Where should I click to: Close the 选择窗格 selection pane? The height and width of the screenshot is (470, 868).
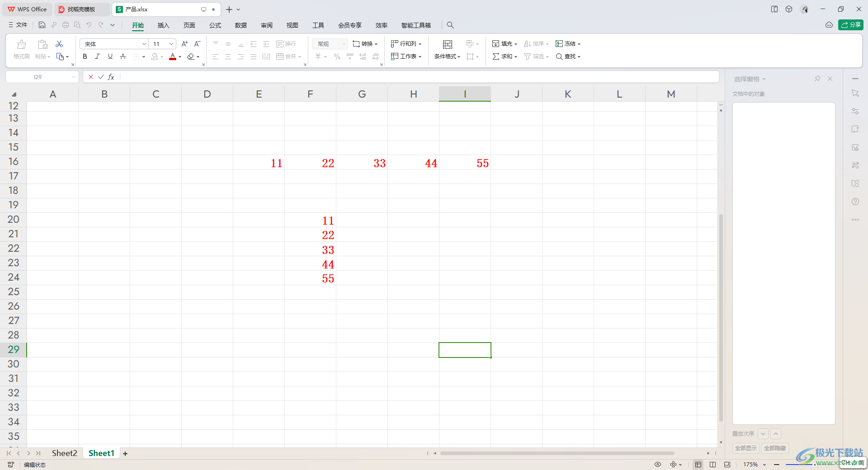point(830,79)
